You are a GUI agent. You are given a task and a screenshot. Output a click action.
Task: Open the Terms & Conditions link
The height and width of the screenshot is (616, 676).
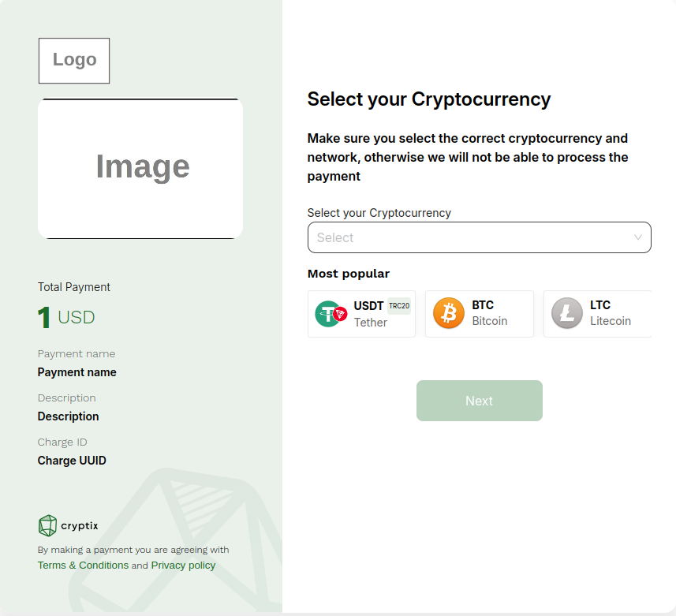click(x=83, y=566)
